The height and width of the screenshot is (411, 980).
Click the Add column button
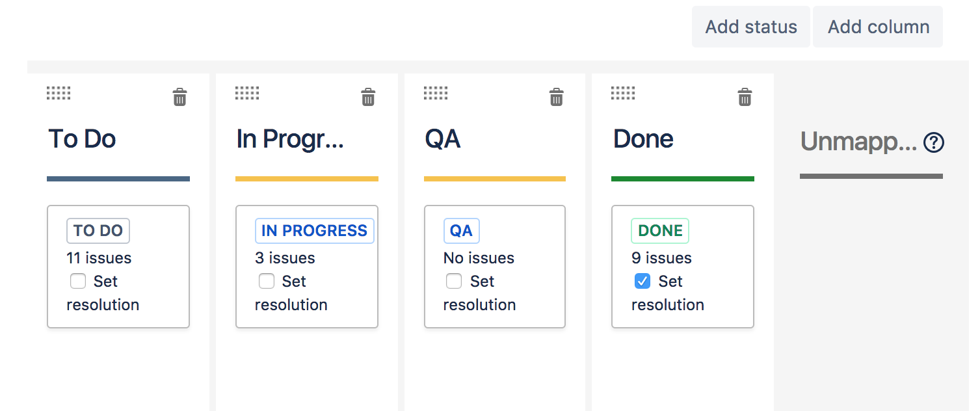coord(878,27)
